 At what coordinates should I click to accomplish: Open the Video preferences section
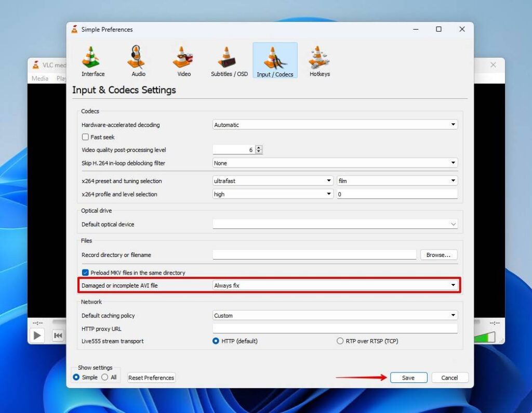pos(183,59)
